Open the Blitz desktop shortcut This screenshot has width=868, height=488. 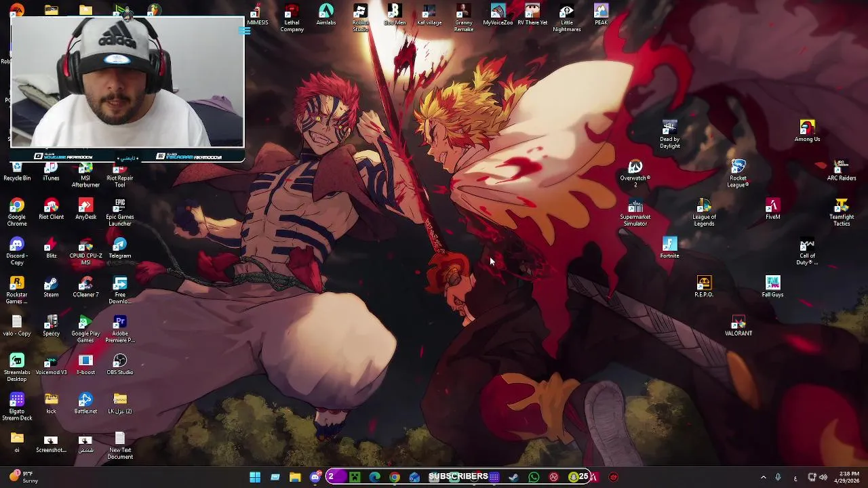(x=51, y=249)
